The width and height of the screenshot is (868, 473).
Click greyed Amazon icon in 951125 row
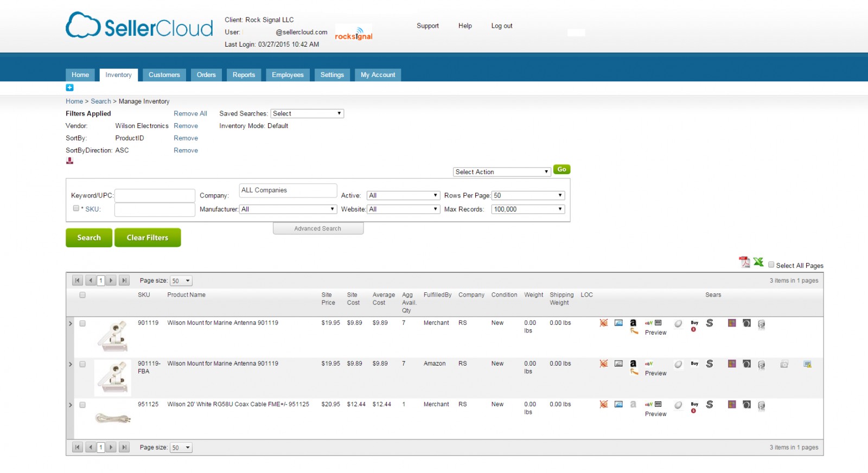pos(633,404)
